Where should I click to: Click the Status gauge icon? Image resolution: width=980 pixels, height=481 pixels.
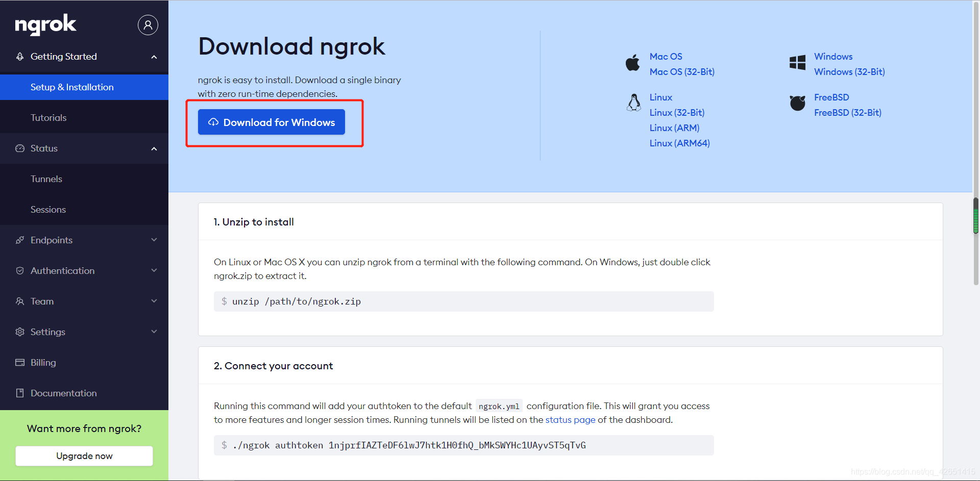[x=20, y=148]
